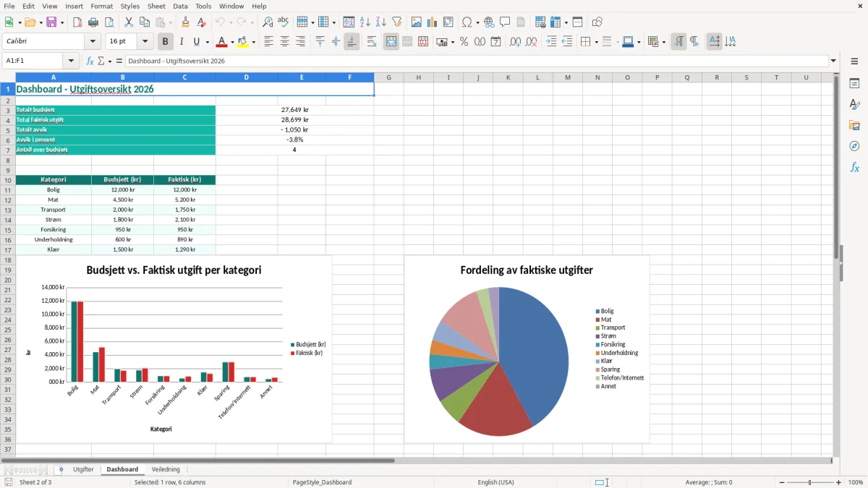This screenshot has width=868, height=488.
Task: Click English (USA) language in status bar
Action: [495, 482]
